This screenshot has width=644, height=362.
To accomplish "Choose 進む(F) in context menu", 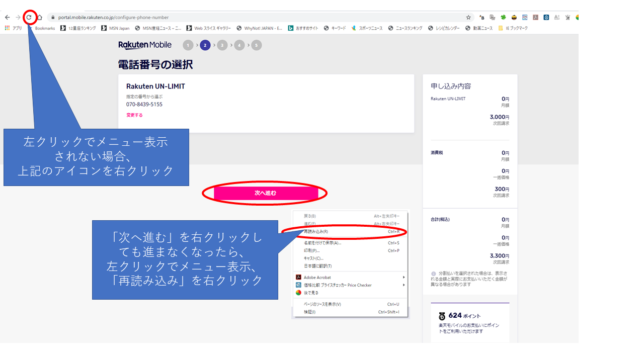I will 351,224.
